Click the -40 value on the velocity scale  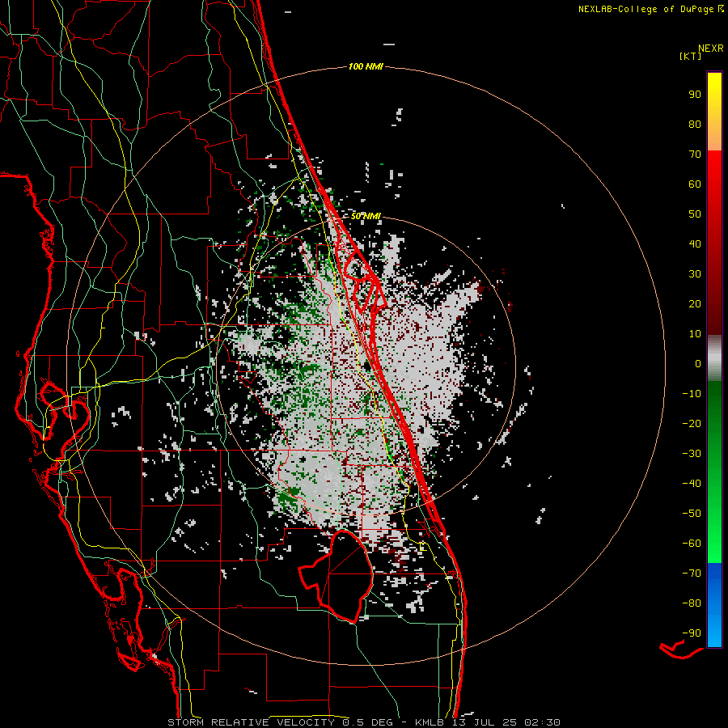(692, 484)
